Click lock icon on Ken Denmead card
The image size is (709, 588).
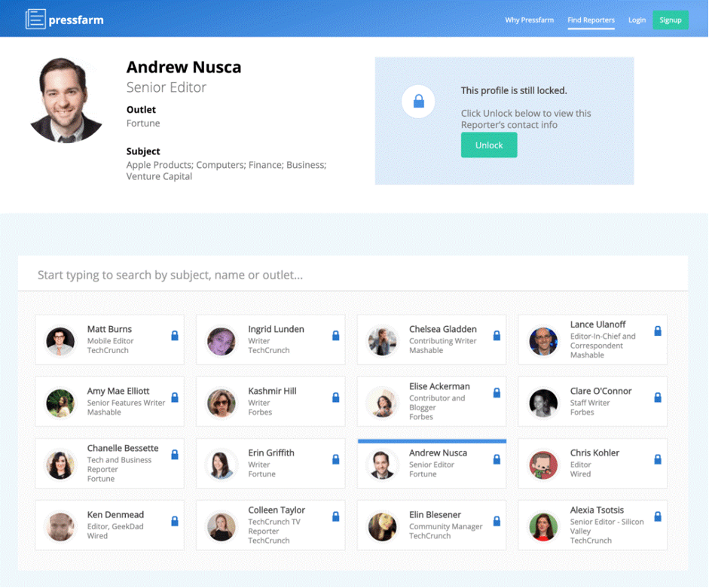175,521
